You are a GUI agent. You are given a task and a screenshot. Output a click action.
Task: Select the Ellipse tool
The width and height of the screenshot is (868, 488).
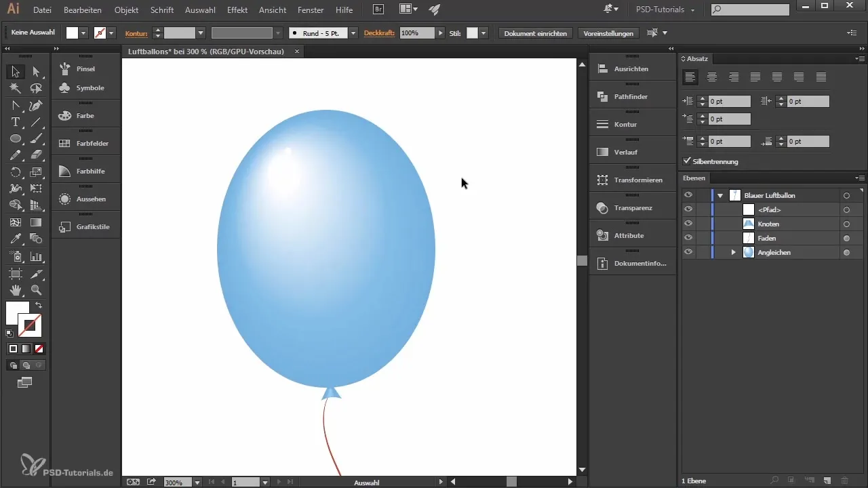coord(15,138)
